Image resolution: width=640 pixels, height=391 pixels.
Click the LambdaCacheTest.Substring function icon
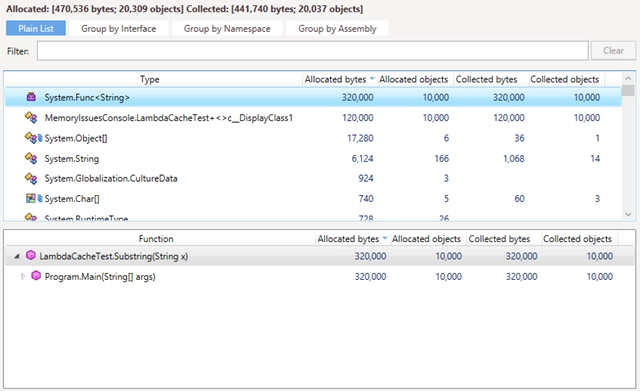31,255
